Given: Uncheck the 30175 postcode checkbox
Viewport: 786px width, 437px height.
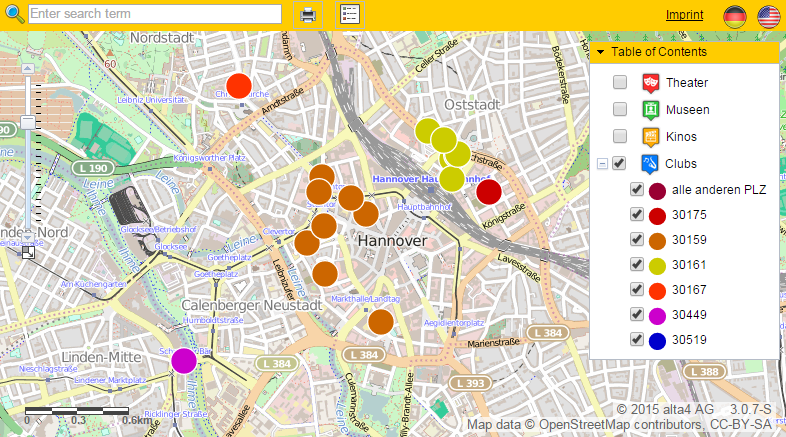Looking at the screenshot, I should pyautogui.click(x=637, y=214).
